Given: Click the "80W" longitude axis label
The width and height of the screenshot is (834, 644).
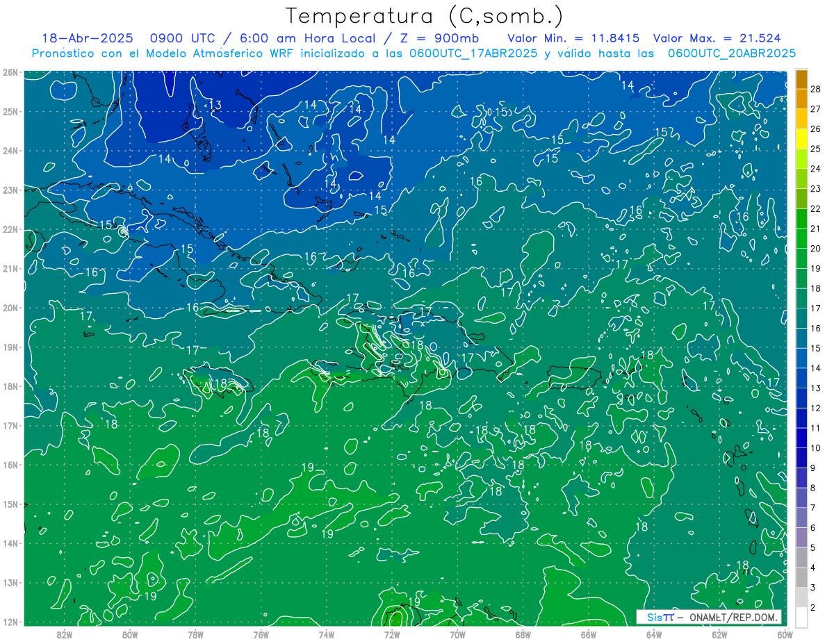Looking at the screenshot, I should point(130,634).
